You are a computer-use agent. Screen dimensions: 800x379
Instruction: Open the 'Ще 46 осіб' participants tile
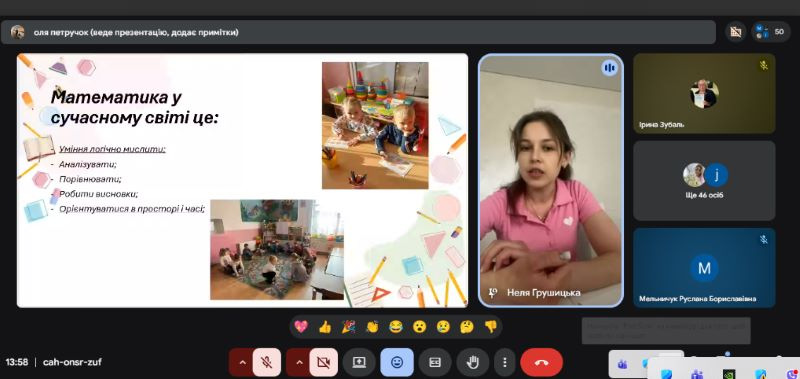tap(704, 181)
